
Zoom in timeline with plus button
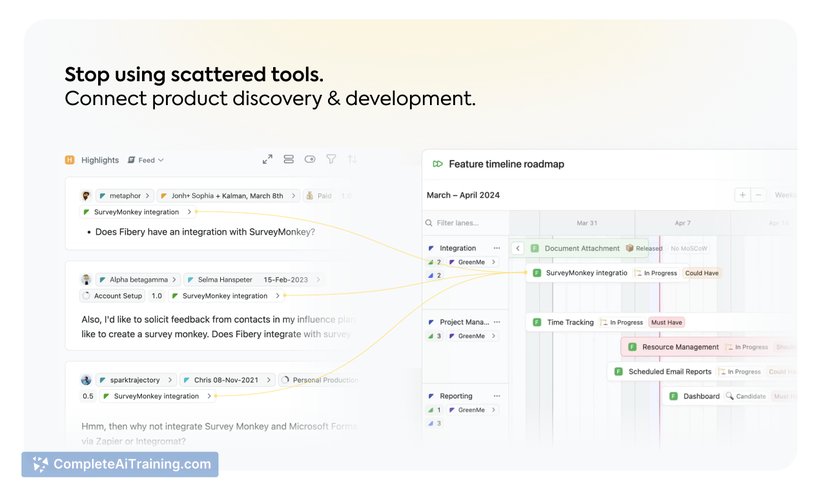[742, 195]
